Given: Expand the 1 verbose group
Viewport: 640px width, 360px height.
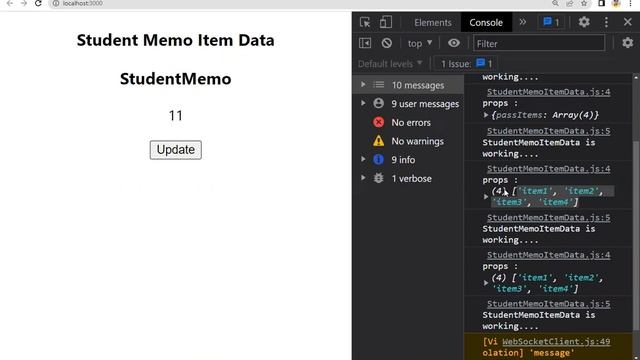Looking at the screenshot, I should point(363,178).
